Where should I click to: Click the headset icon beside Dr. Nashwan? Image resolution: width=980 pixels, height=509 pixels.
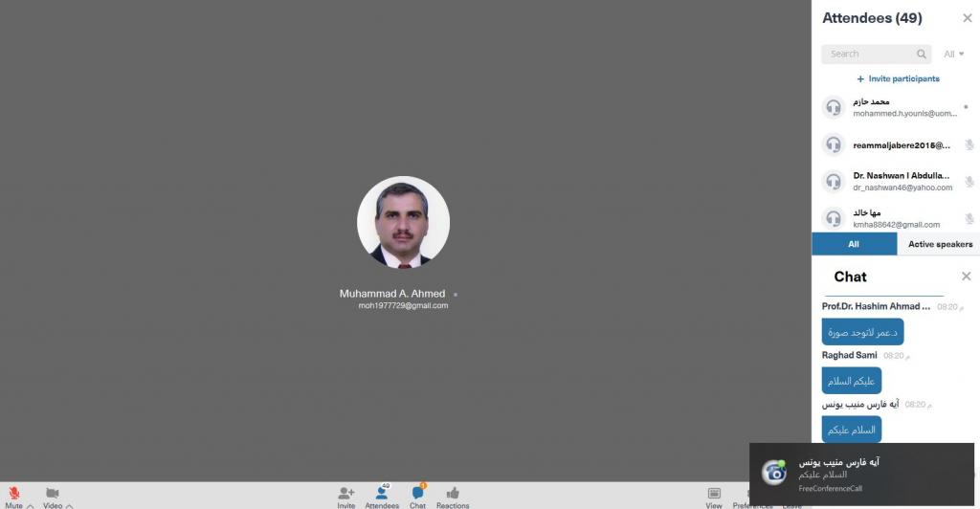(x=834, y=181)
